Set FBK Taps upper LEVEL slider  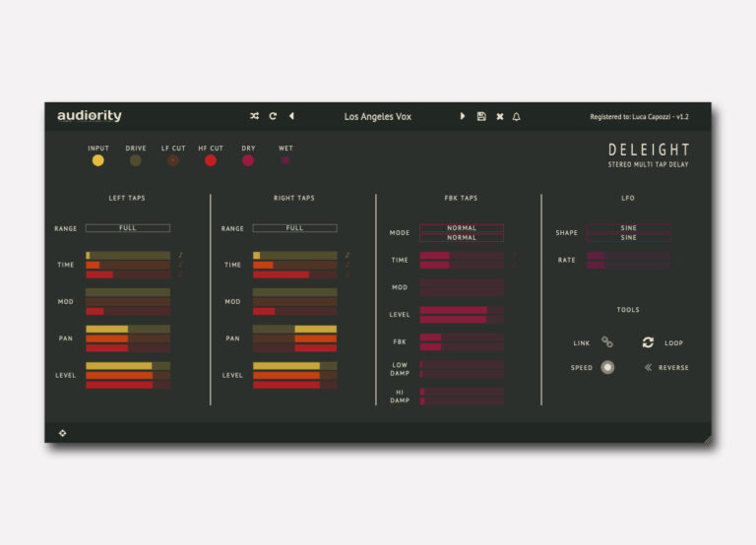point(462,310)
